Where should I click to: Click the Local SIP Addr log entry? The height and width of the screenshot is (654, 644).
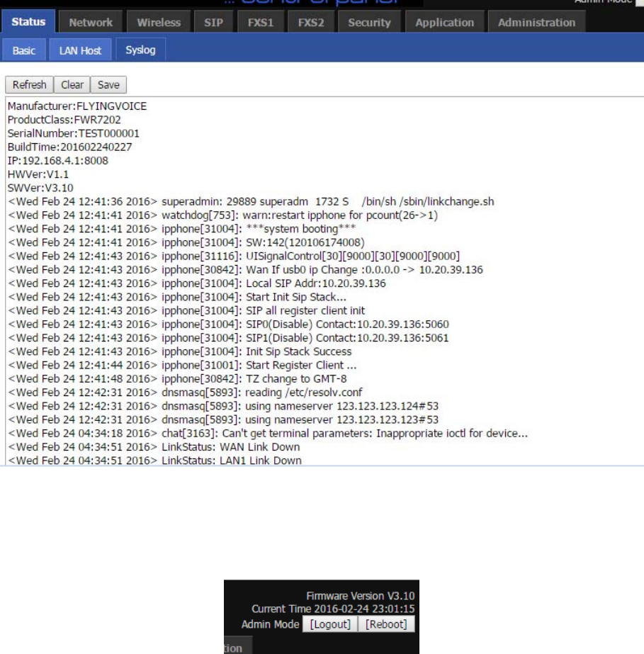point(197,283)
